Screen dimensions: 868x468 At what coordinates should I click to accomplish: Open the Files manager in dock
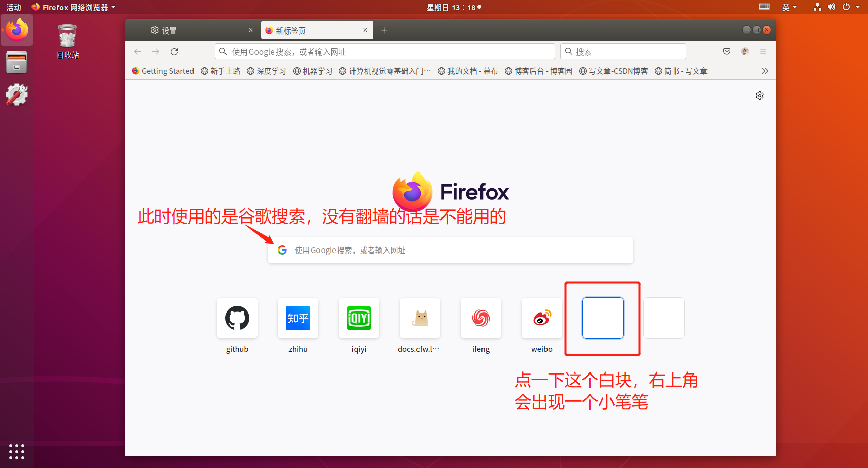pos(17,63)
